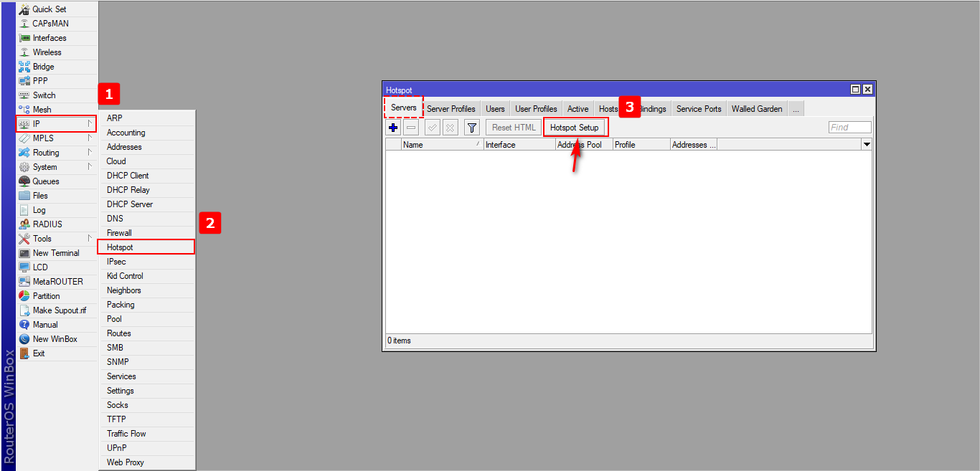The image size is (980, 471).
Task: Expand the Routing submenu
Action: (x=90, y=153)
